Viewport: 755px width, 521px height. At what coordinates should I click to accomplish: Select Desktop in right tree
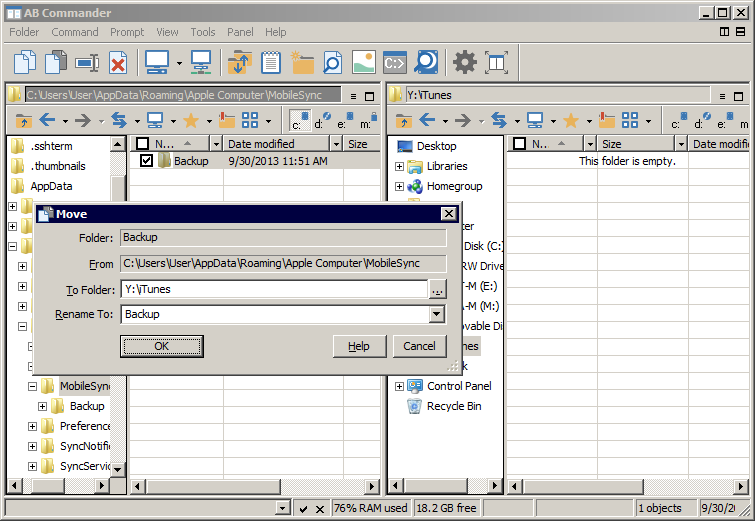click(437, 146)
